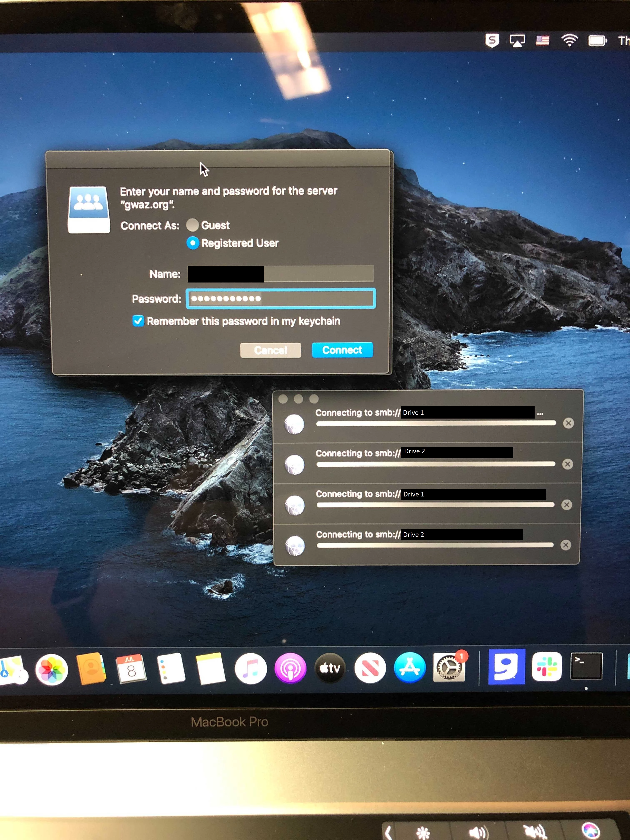This screenshot has height=840, width=630.
Task: Open the News app icon
Action: pos(370,668)
